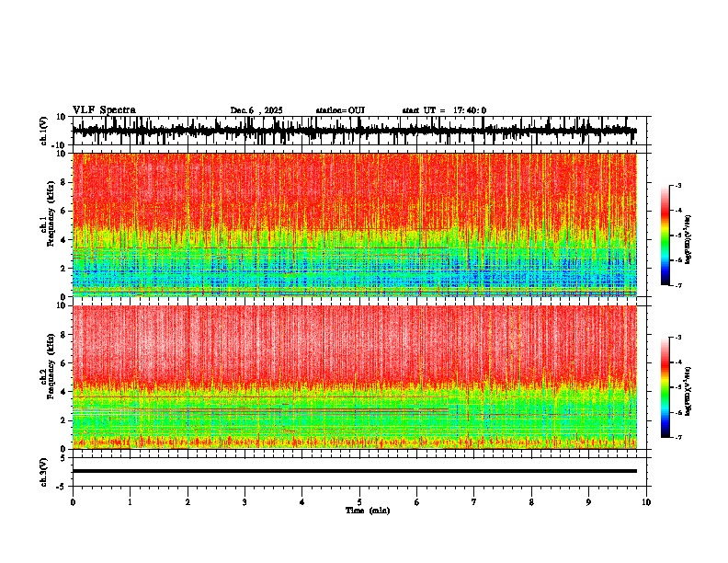Click the "-3" label on ch.2 color scale
Screen dimensions: 728x563
pyautogui.click(x=678, y=338)
